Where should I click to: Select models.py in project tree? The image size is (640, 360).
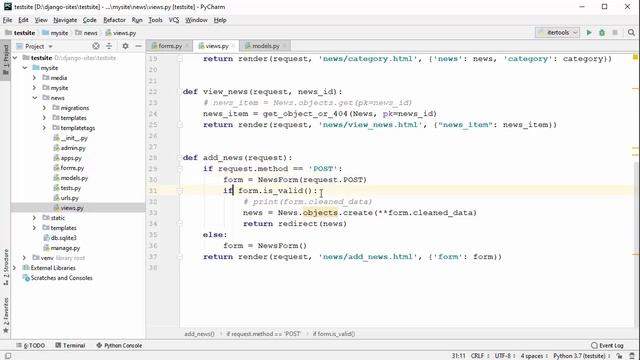[x=71, y=178]
